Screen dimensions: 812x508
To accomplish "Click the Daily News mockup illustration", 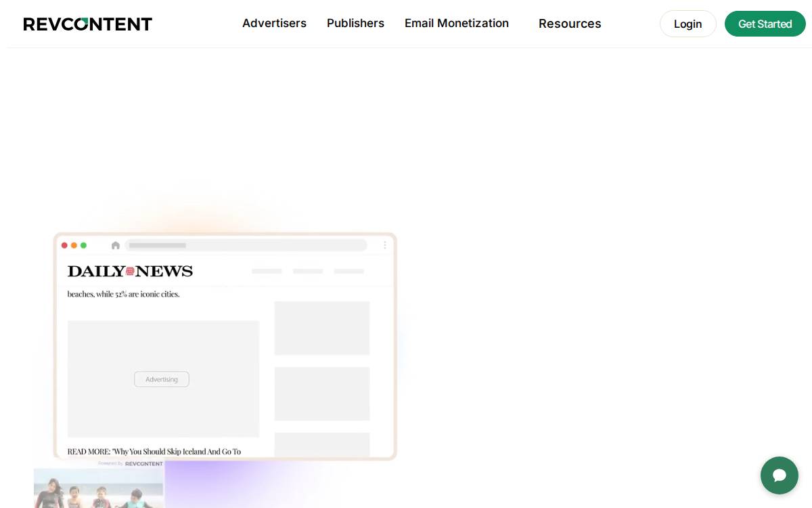I will click(x=225, y=346).
